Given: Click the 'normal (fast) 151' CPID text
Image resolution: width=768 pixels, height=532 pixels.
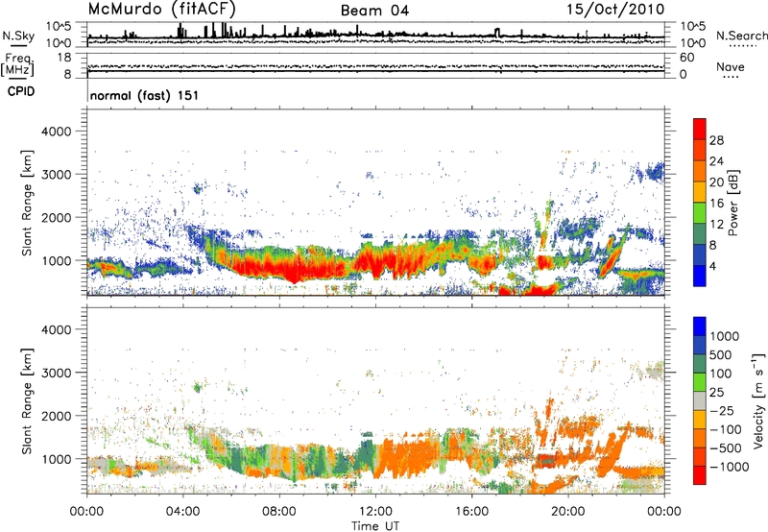Looking at the screenshot, I should (145, 95).
